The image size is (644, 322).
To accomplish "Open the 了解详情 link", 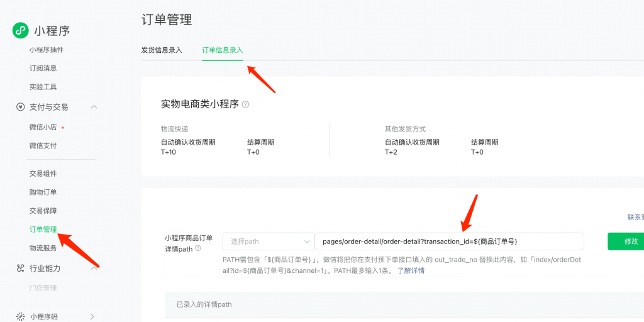I will (411, 271).
